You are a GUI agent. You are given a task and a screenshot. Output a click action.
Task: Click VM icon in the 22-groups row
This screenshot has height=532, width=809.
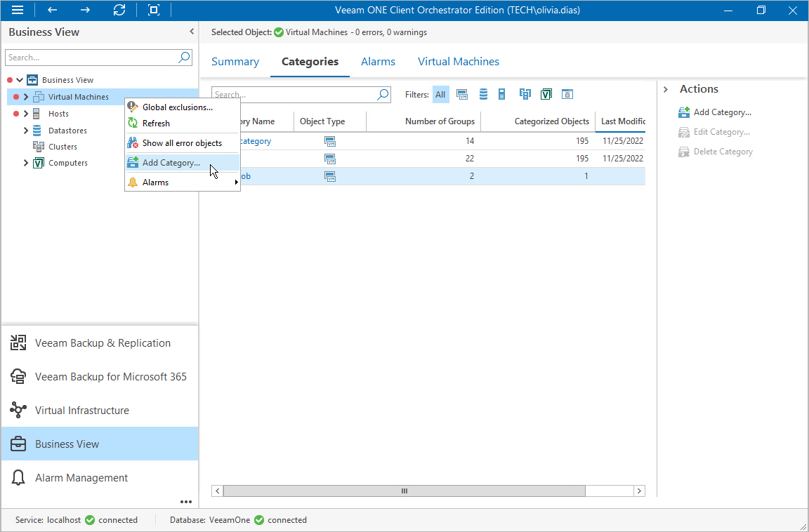329,158
